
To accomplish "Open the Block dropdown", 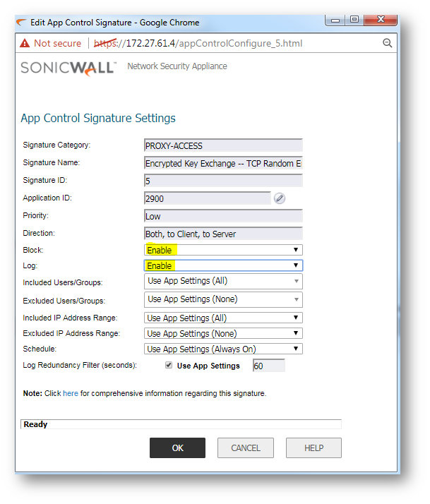I will [x=223, y=250].
